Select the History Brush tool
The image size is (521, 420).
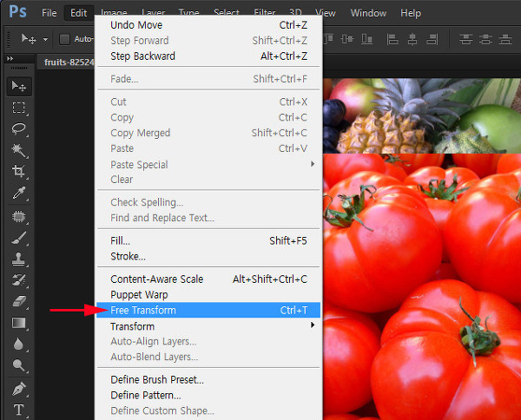[18, 280]
